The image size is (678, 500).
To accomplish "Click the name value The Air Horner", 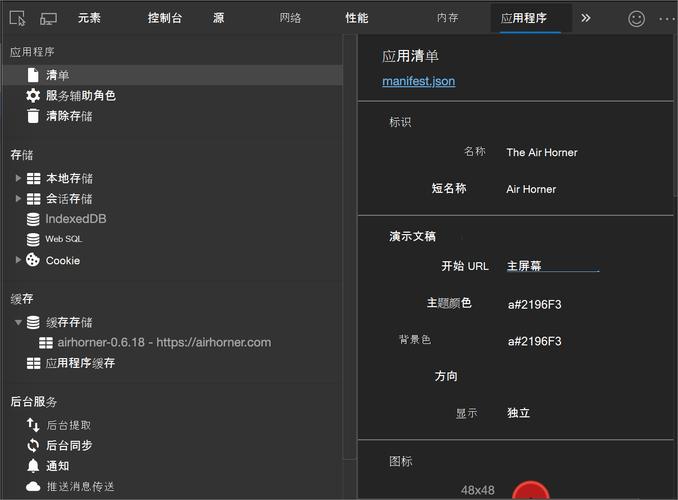I will click(542, 152).
